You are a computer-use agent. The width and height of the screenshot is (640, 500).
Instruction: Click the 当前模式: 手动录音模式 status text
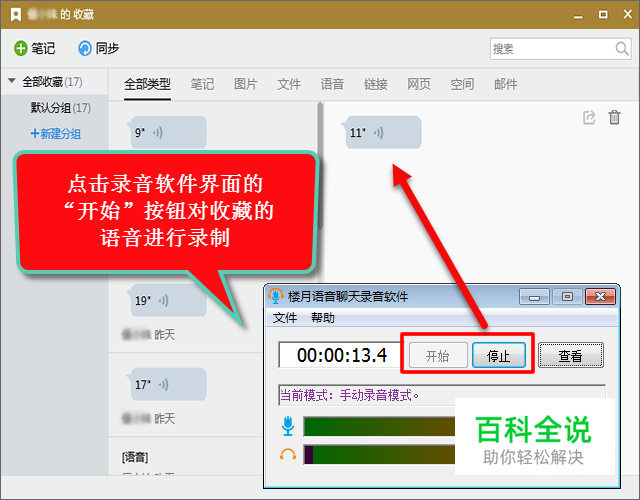pos(349,395)
